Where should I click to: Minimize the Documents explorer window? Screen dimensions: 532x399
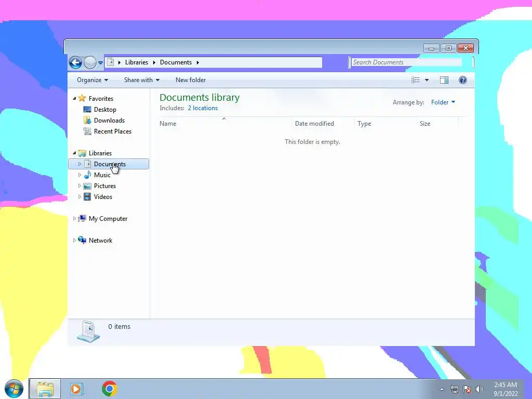[x=431, y=48]
